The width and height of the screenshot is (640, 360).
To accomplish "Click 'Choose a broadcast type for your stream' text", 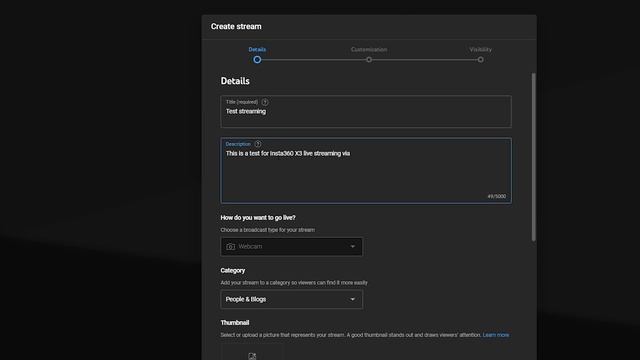I will tap(268, 230).
